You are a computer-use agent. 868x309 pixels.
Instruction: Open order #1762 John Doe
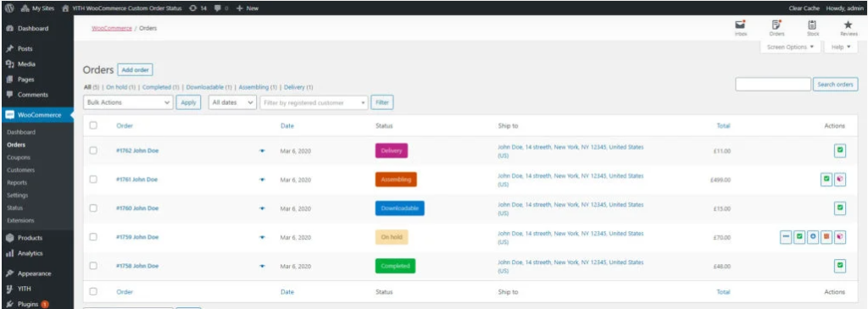[137, 151]
